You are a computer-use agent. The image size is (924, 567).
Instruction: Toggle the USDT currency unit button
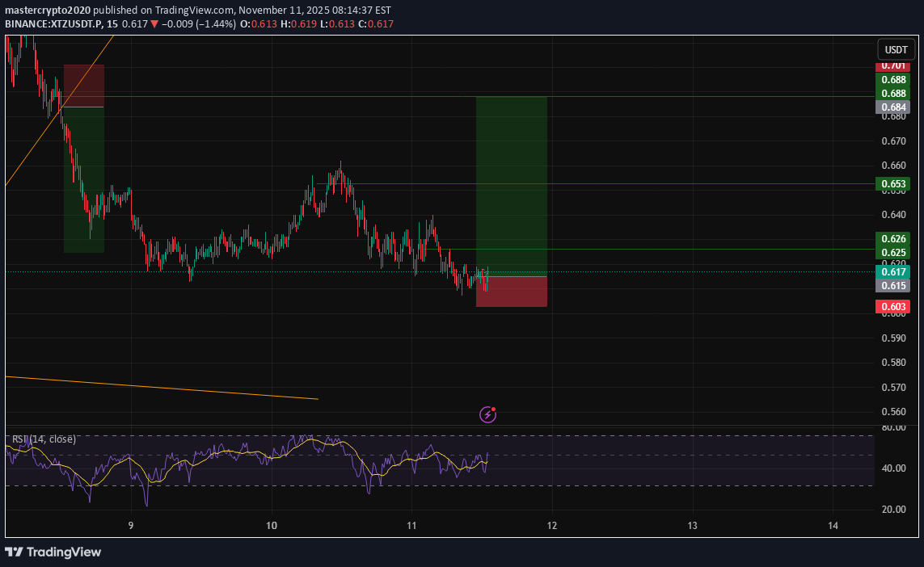click(x=896, y=49)
